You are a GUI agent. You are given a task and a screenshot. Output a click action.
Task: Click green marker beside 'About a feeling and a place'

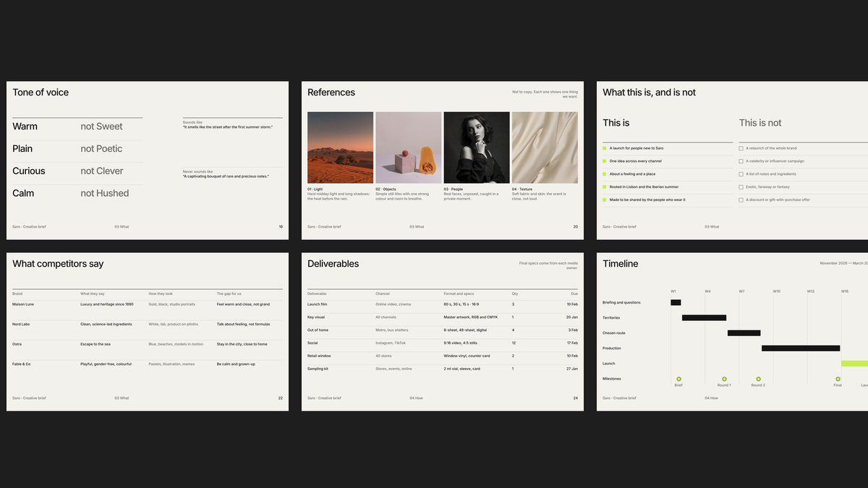coord(605,174)
